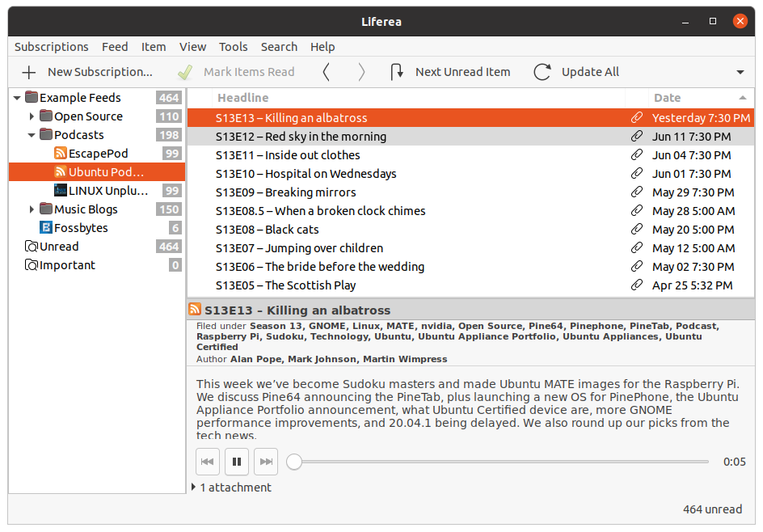The height and width of the screenshot is (532, 763).
Task: Select the Fossbytes feed
Action: (97, 228)
